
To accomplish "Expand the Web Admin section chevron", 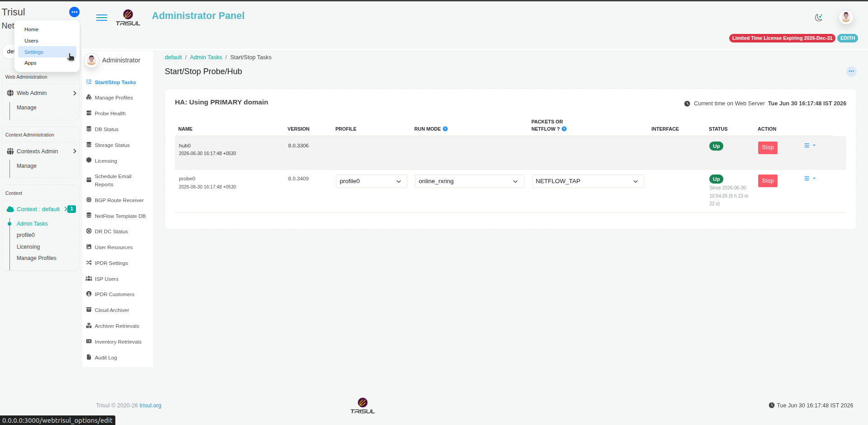I will [75, 93].
